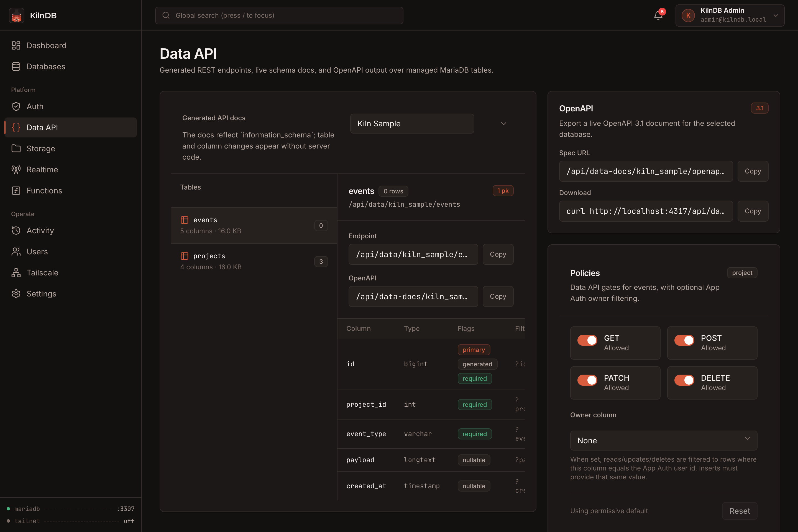Click the Settings gear icon
The width and height of the screenshot is (798, 532).
pyautogui.click(x=16, y=294)
